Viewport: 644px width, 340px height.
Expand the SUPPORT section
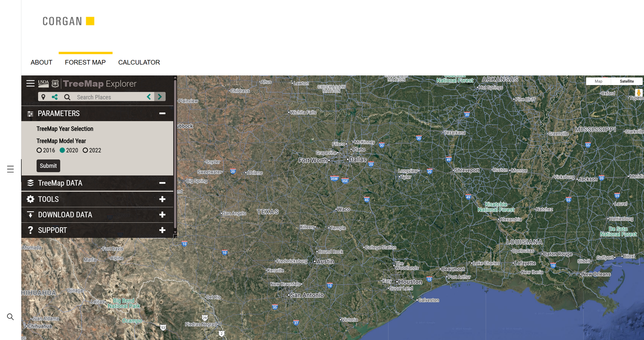click(x=162, y=230)
